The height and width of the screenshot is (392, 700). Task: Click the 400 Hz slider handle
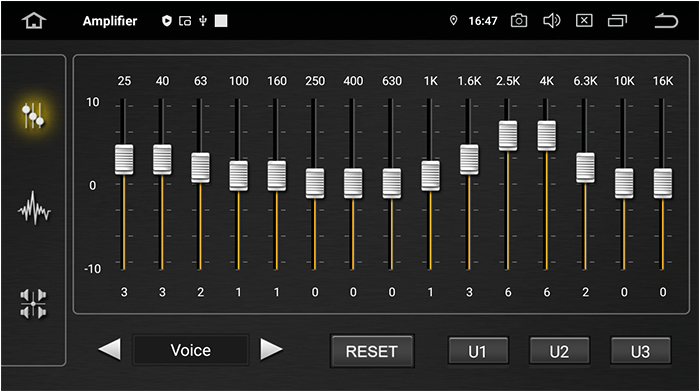[x=353, y=183]
